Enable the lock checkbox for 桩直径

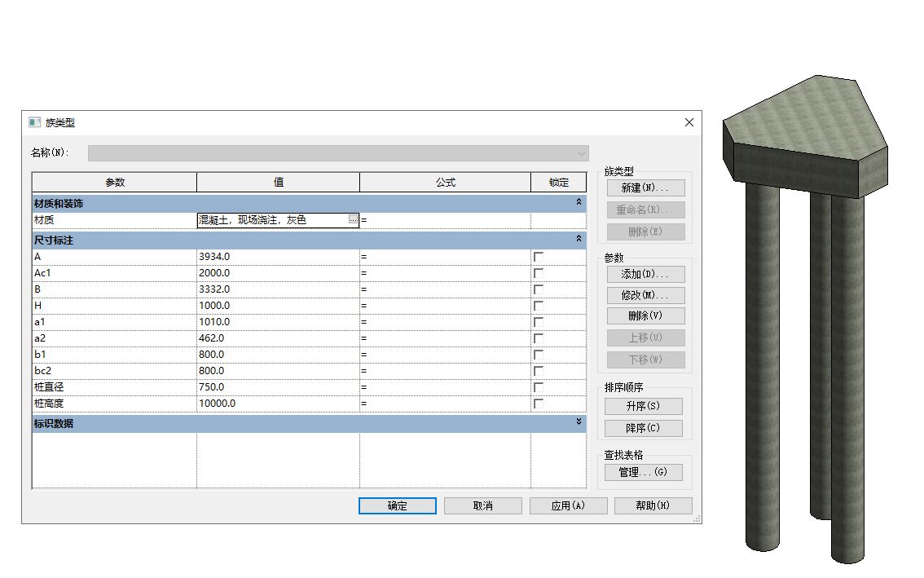pos(537,387)
